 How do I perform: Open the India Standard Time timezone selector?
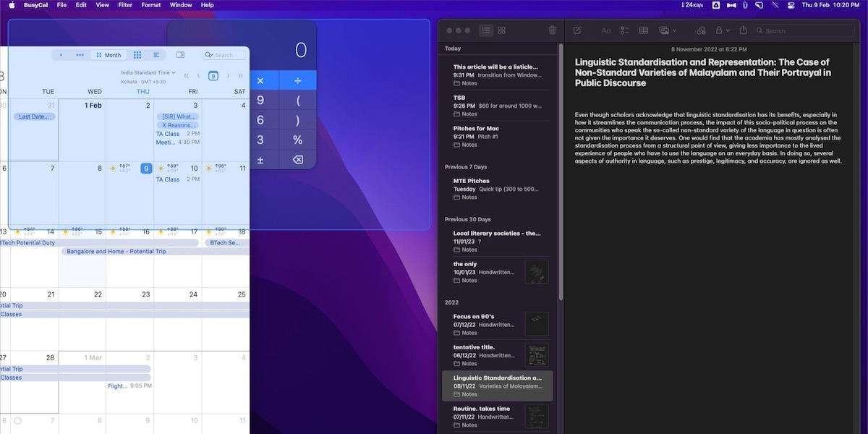tap(148, 72)
